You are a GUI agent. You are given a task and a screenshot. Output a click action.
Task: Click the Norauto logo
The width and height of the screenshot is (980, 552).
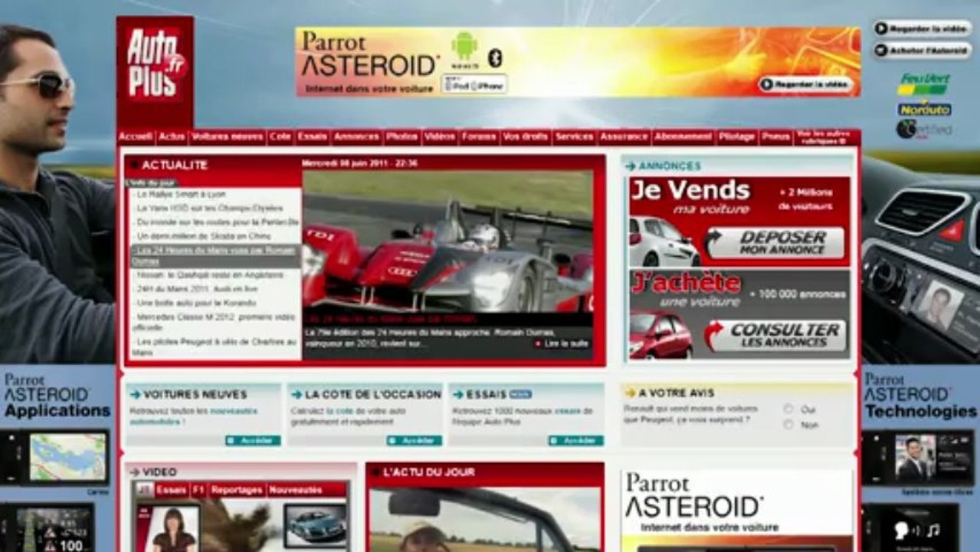click(923, 109)
